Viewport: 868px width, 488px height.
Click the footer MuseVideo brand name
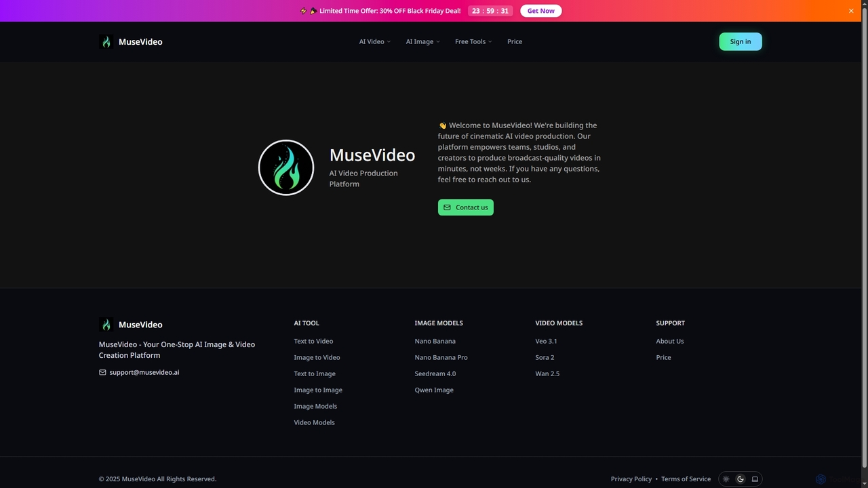point(140,325)
